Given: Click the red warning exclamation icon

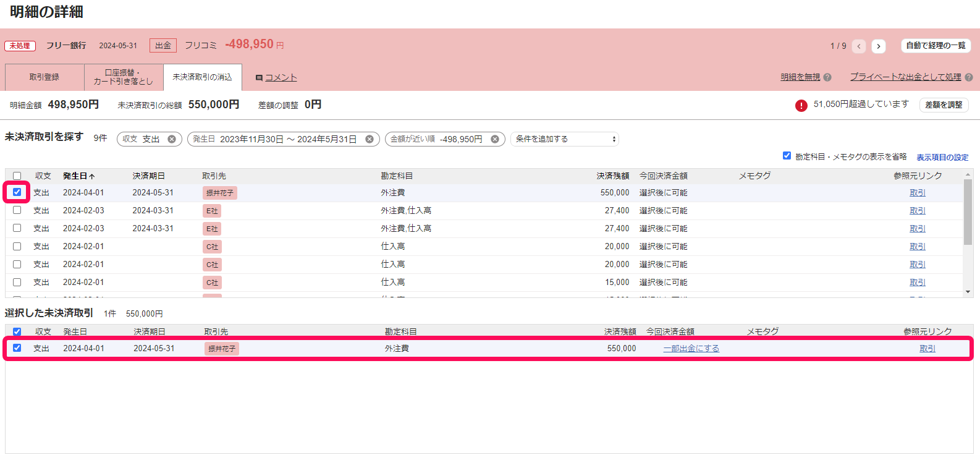Looking at the screenshot, I should [x=801, y=105].
